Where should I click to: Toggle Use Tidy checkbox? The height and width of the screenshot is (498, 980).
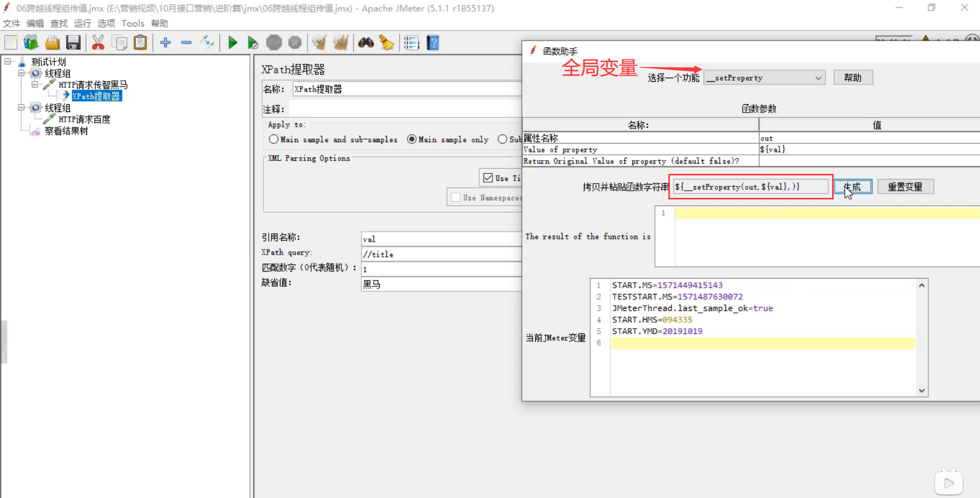point(488,178)
